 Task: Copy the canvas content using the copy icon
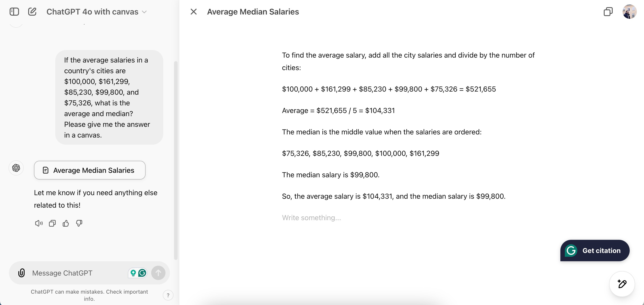pos(608,12)
